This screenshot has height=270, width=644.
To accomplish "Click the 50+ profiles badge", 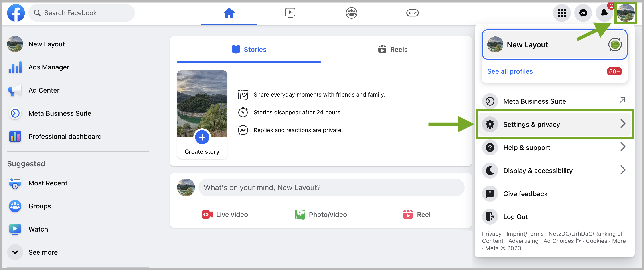I will (614, 71).
